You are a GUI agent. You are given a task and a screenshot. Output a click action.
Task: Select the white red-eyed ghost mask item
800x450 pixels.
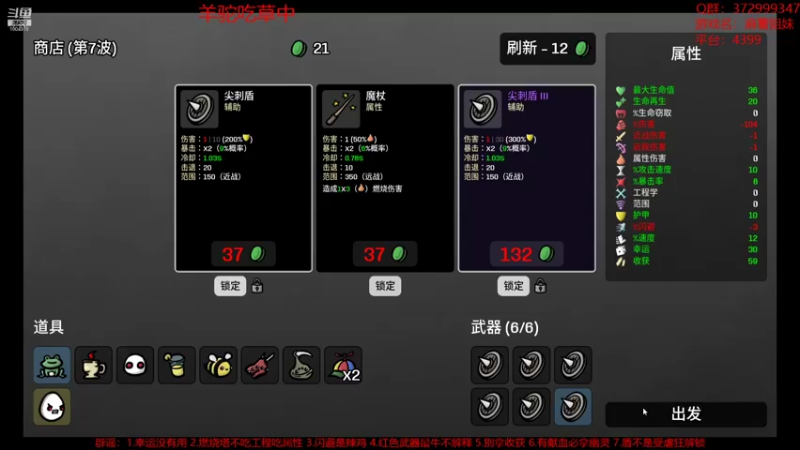135,365
